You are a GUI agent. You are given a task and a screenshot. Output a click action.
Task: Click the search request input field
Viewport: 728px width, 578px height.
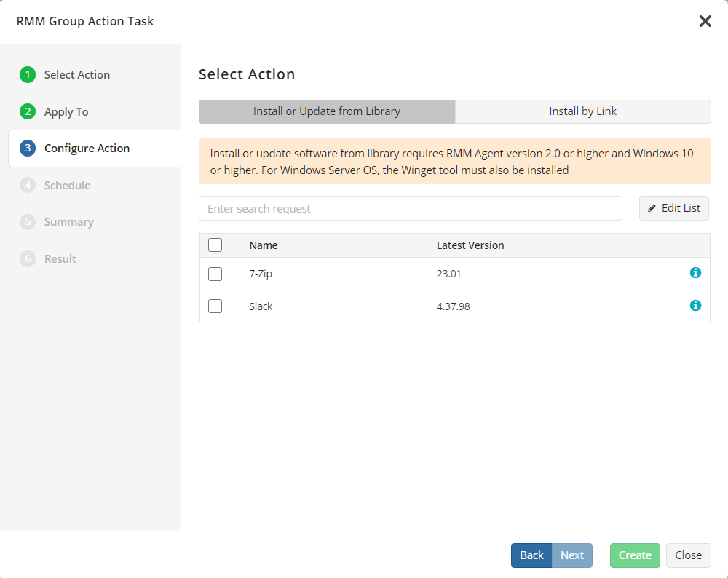[x=410, y=208]
